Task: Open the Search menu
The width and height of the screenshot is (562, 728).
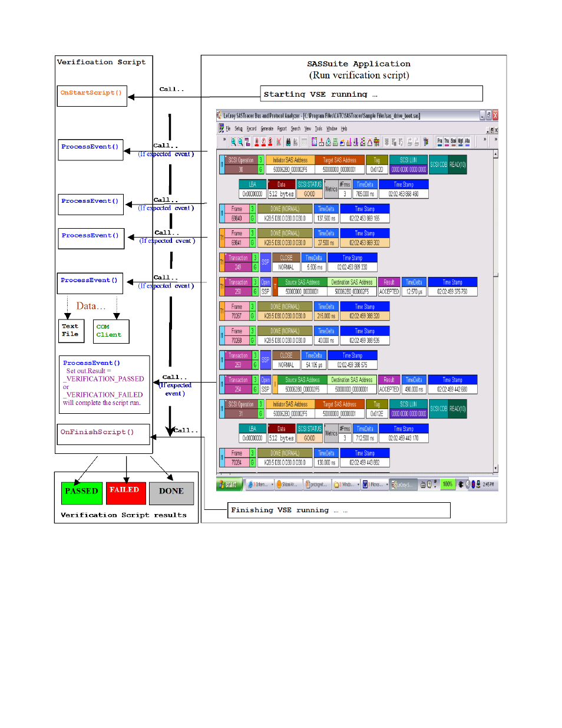Action: tap(296, 129)
